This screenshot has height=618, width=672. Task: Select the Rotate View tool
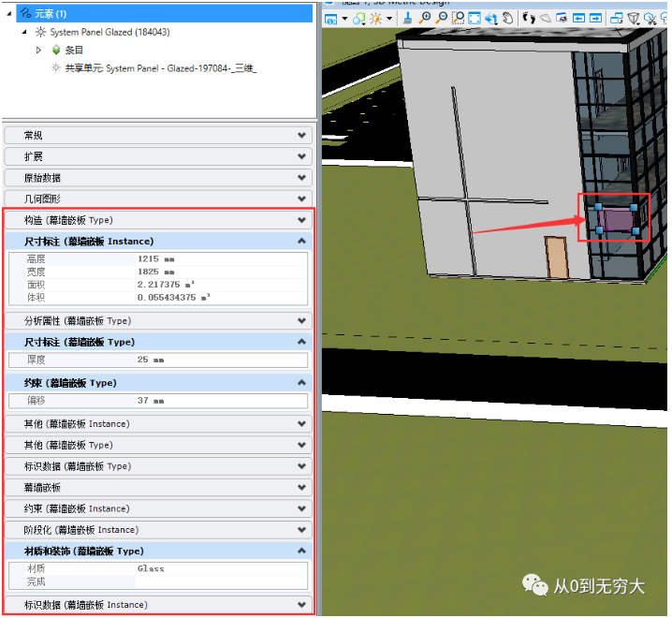click(491, 19)
